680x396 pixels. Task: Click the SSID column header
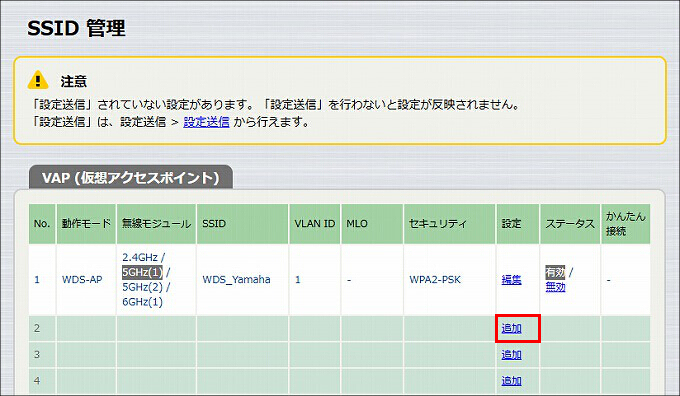click(242, 224)
